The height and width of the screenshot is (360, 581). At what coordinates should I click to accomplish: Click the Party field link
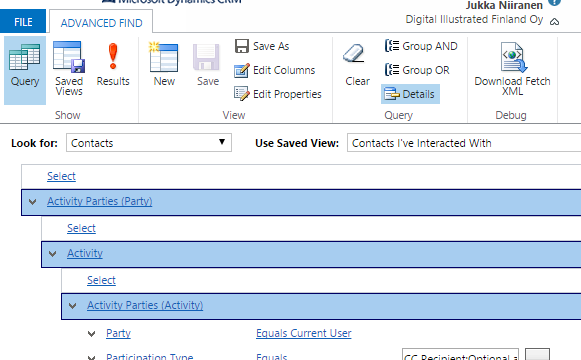coord(118,333)
